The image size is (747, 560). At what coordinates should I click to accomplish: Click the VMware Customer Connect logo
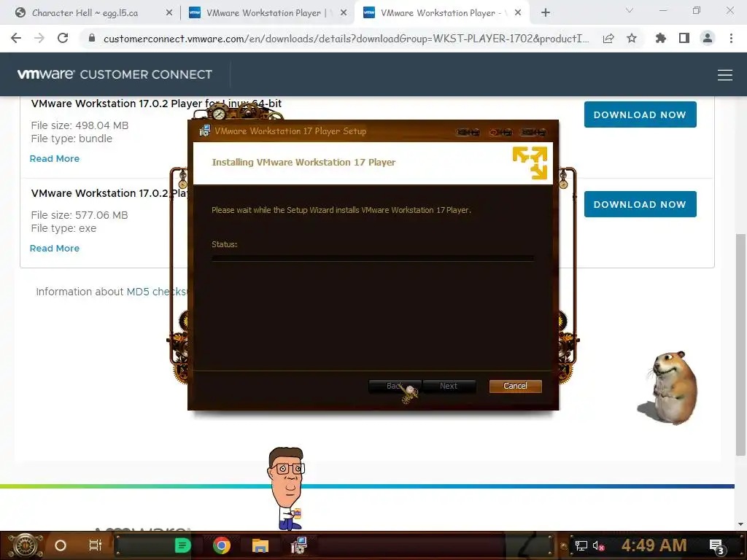tap(115, 74)
